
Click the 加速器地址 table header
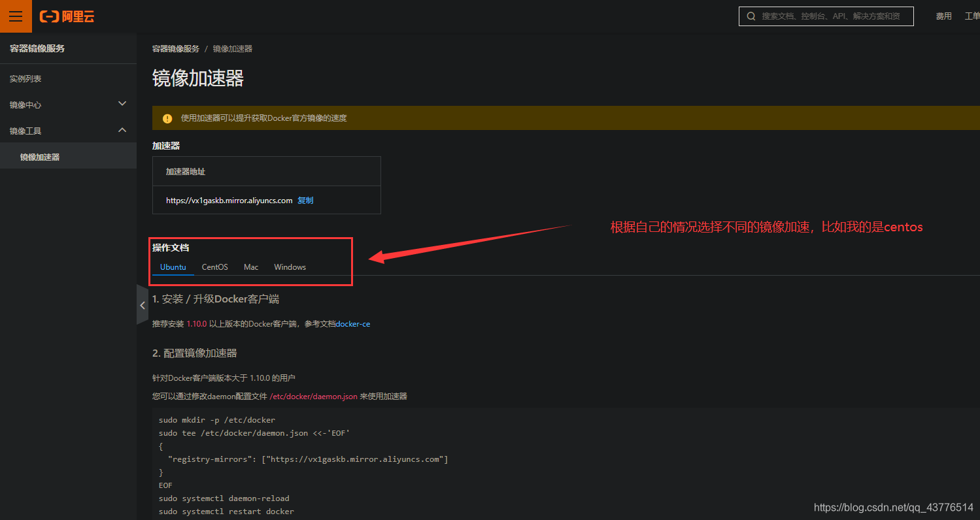[x=186, y=171]
